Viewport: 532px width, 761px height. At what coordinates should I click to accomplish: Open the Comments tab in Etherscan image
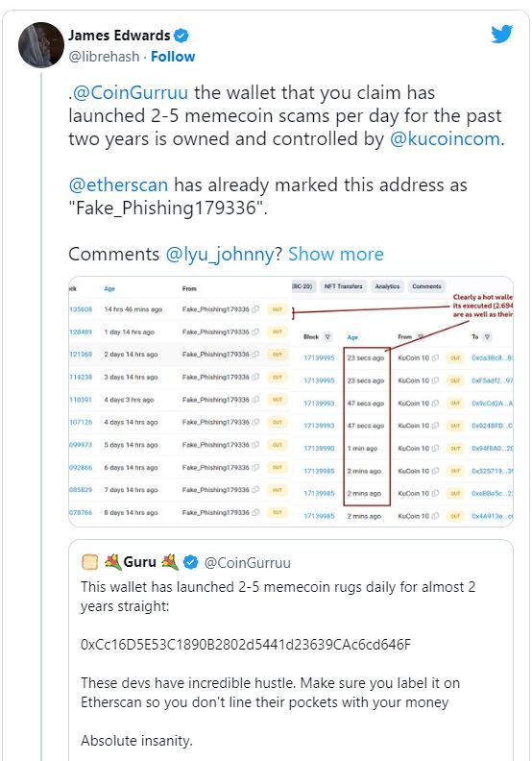pos(426,286)
